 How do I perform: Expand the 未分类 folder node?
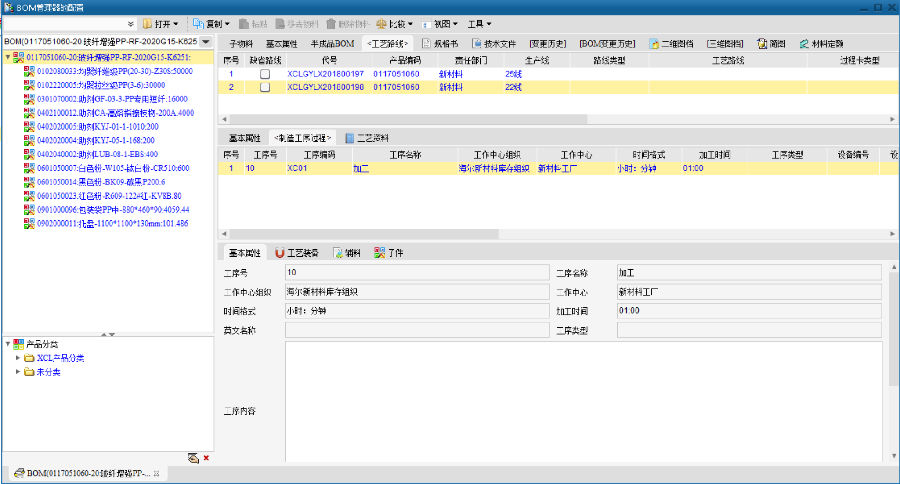click(18, 372)
